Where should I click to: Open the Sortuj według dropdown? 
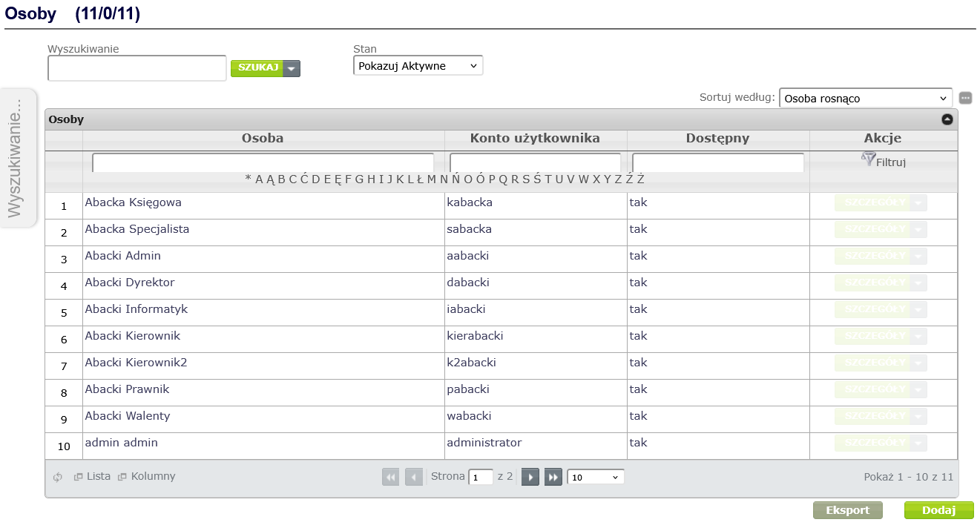[x=865, y=98]
